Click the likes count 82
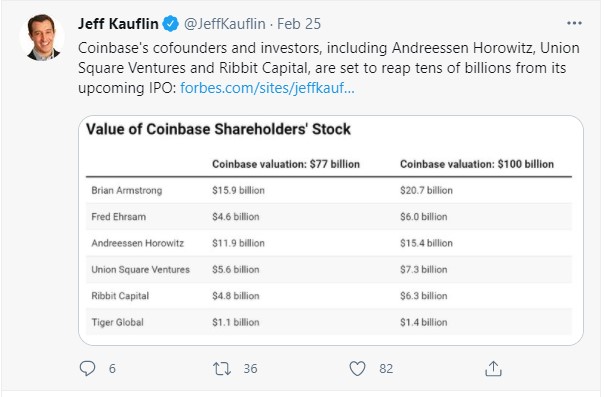607x397 pixels. tap(386, 369)
